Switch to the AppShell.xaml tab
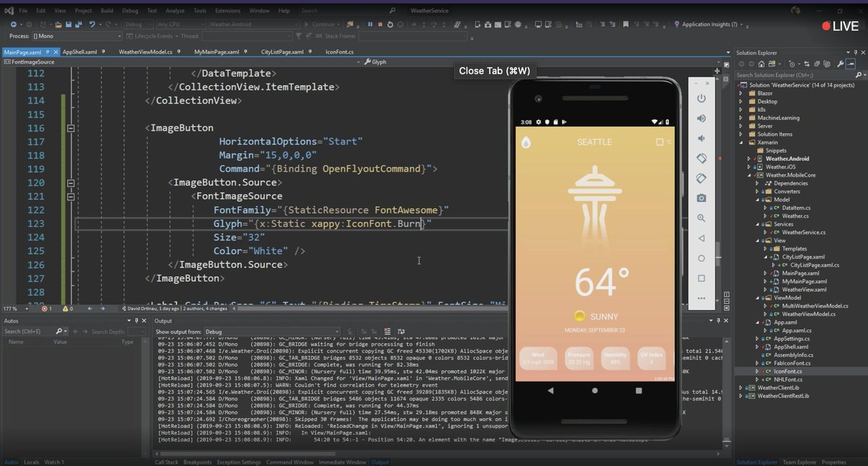Screen dimensions: 868x466 [x=81, y=52]
